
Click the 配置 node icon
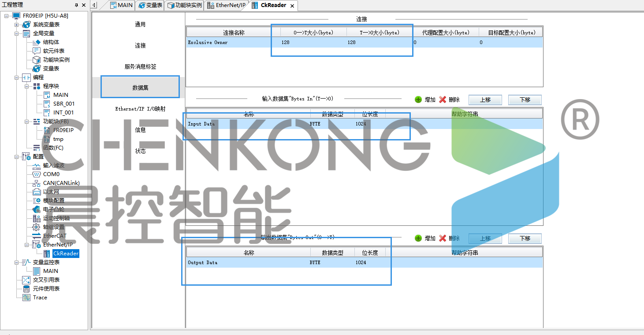(x=26, y=157)
